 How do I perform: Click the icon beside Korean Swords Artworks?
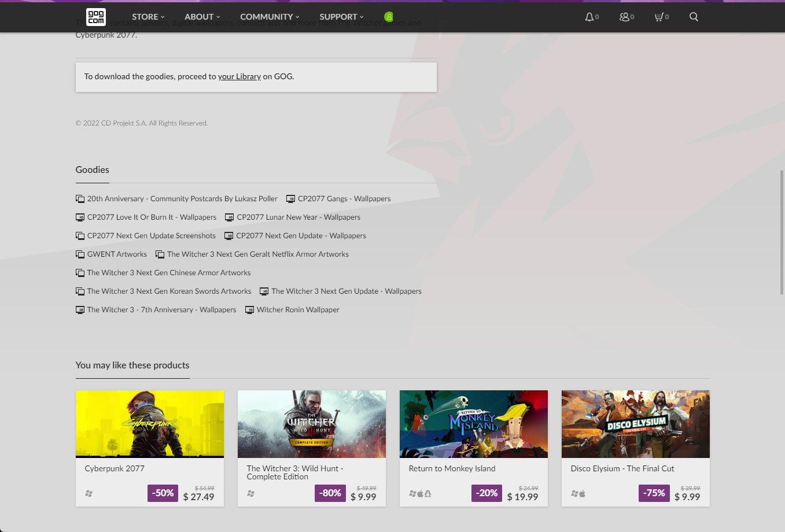[80, 291]
